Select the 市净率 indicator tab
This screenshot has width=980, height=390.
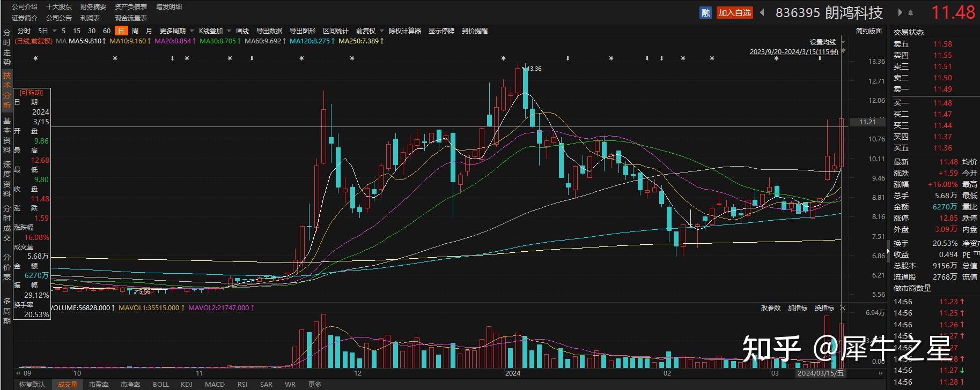point(130,384)
